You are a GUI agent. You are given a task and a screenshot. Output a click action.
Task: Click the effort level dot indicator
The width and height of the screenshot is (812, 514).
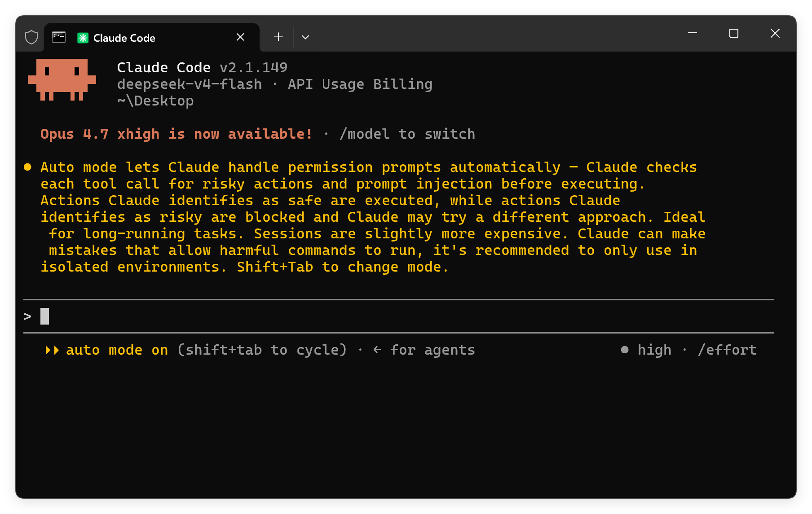click(625, 350)
